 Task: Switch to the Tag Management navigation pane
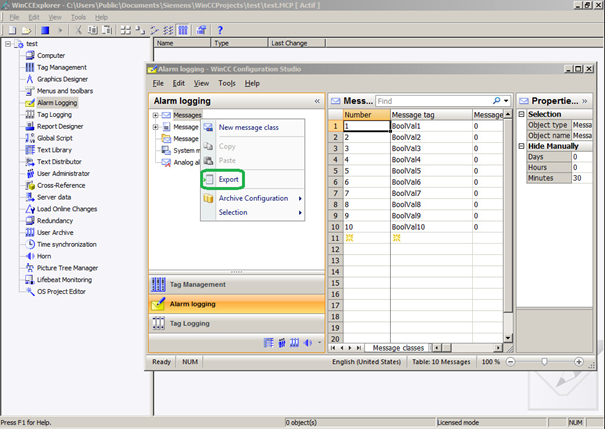click(x=196, y=284)
